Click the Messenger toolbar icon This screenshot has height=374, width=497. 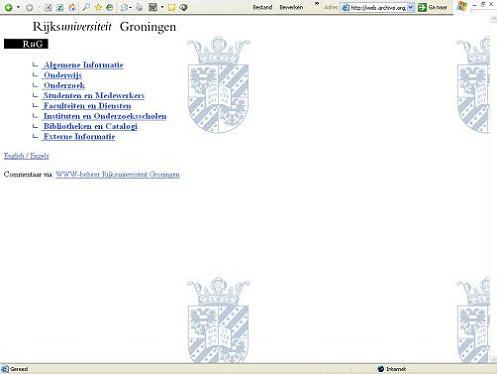click(x=183, y=7)
